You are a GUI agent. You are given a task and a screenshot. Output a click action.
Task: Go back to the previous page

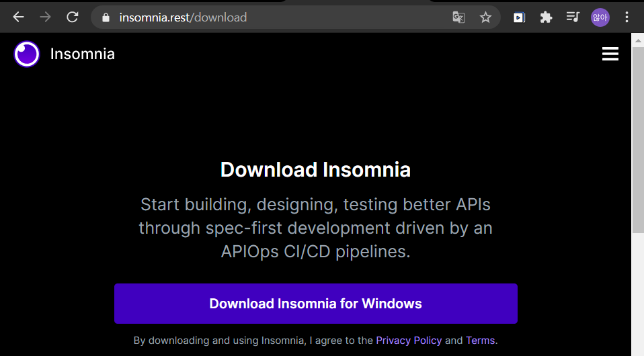click(x=18, y=17)
